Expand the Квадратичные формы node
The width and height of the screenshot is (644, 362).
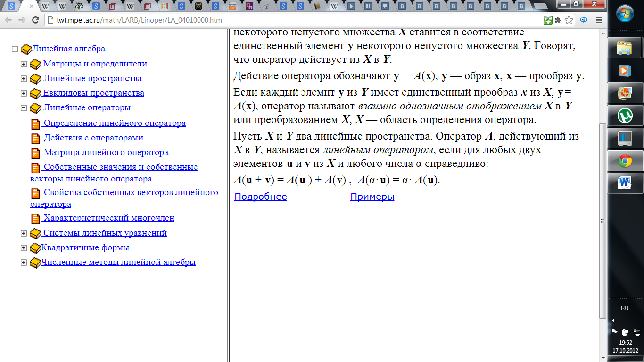click(x=24, y=248)
